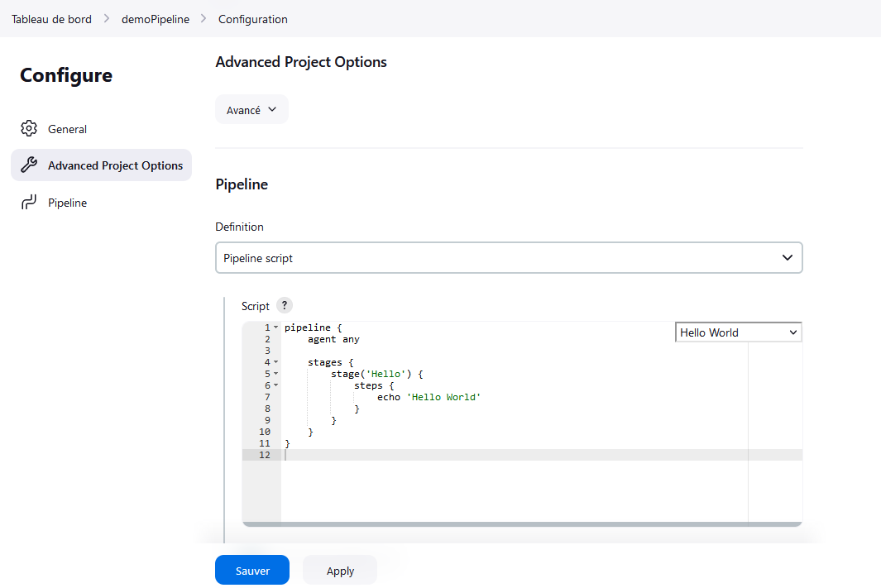Image resolution: width=881 pixels, height=588 pixels.
Task: Click the stage('Hello') line in script
Action: point(376,374)
